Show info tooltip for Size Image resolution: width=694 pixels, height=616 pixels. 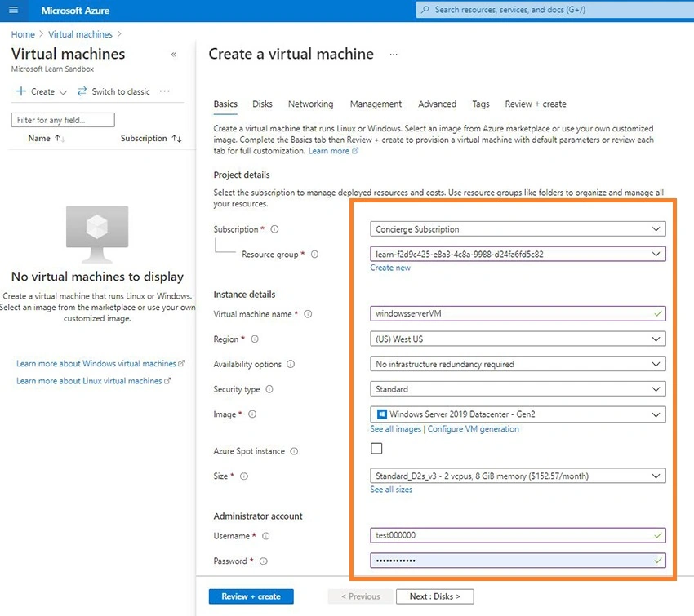coord(244,476)
